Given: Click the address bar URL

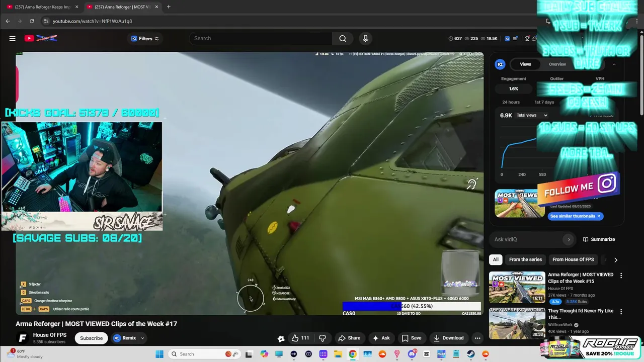Looking at the screenshot, I should tap(93, 21).
